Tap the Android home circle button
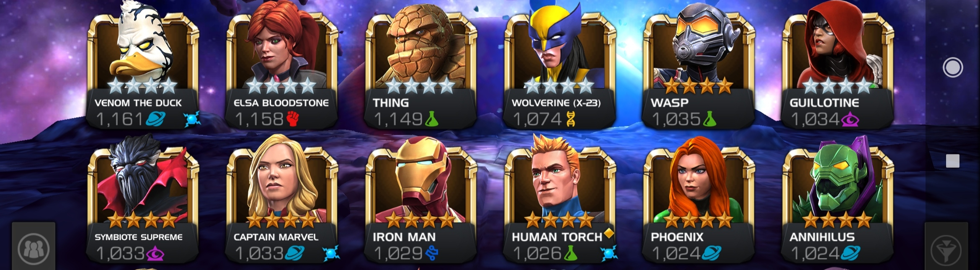The image size is (980, 270). (953, 67)
